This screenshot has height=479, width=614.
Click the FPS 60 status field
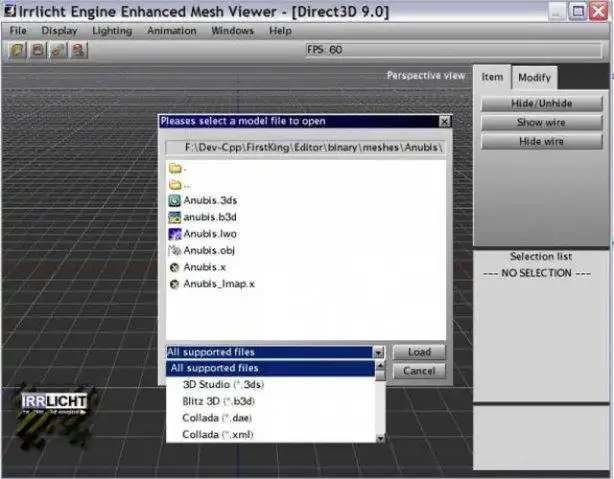[453, 50]
